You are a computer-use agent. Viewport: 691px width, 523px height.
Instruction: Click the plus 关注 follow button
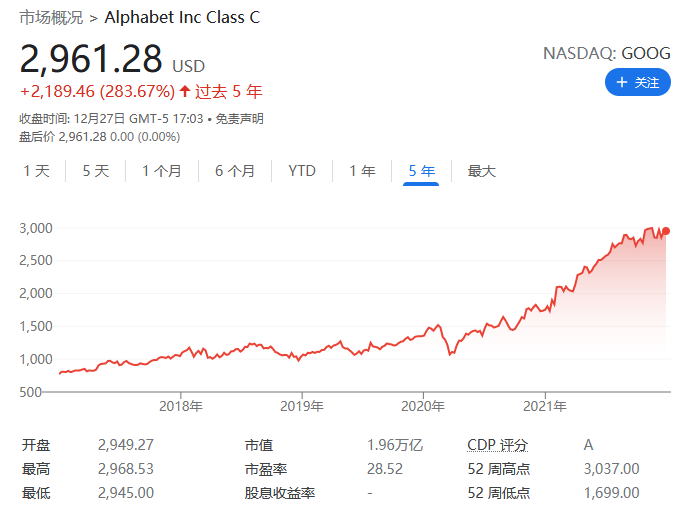point(638,82)
